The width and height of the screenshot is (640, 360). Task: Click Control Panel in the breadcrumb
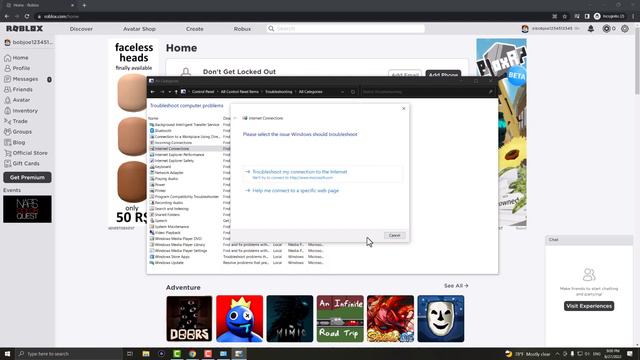(203, 92)
